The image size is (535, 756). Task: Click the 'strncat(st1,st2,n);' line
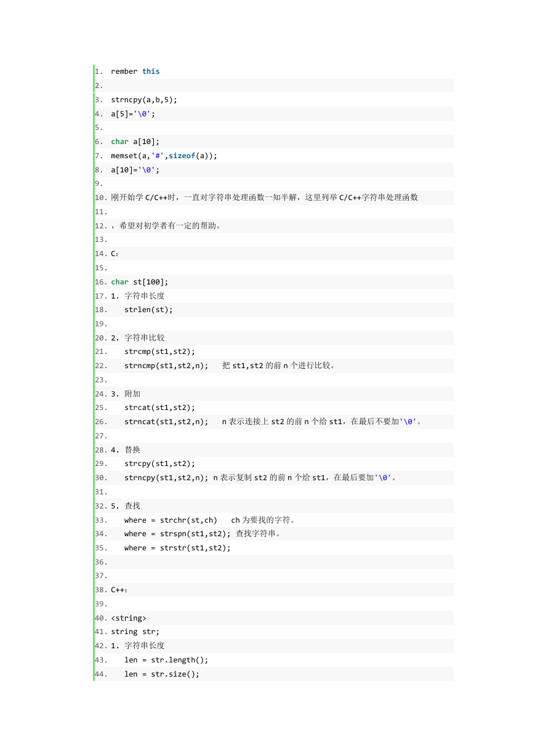pyautogui.click(x=274, y=422)
